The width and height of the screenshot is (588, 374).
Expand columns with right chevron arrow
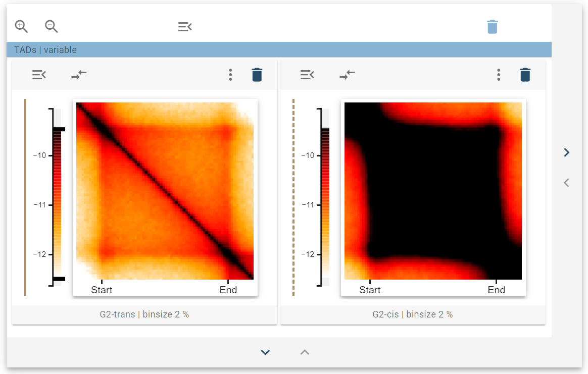pos(566,152)
